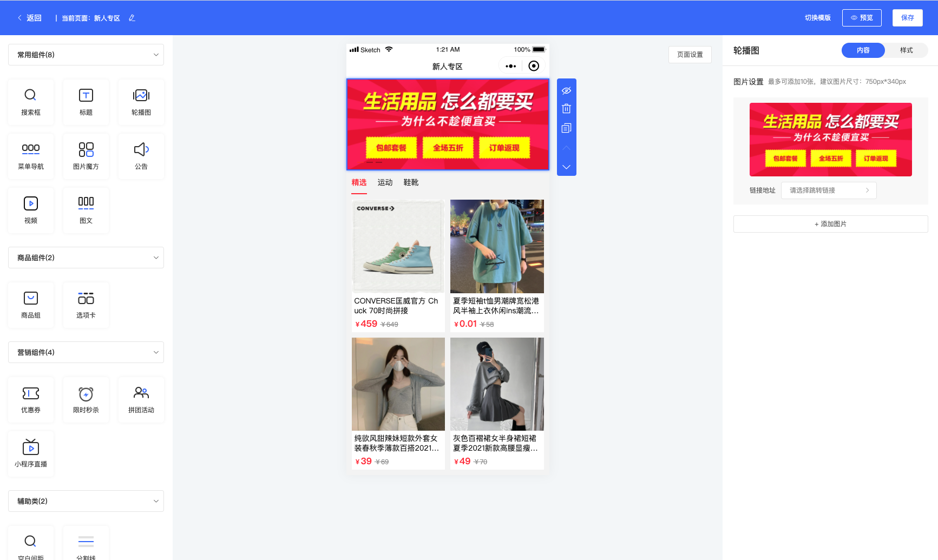
Task: Insert the announcement (公告) component
Action: 141,156
